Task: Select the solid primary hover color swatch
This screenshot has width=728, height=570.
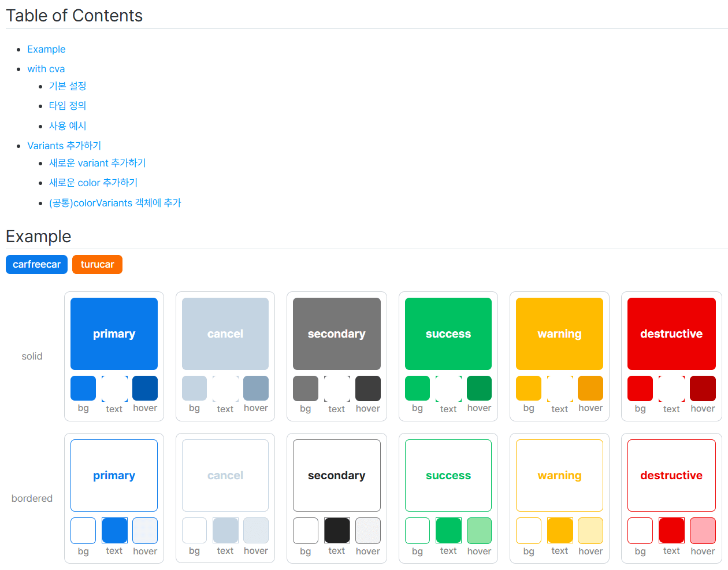Action: point(145,388)
